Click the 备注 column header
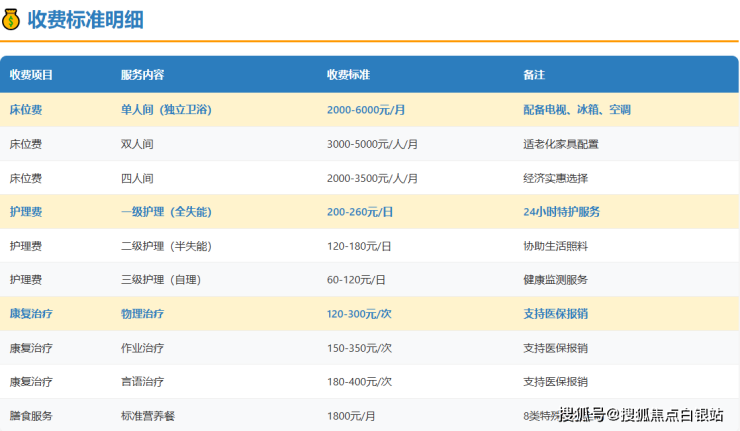Image resolution: width=740 pixels, height=431 pixels. pos(534,75)
